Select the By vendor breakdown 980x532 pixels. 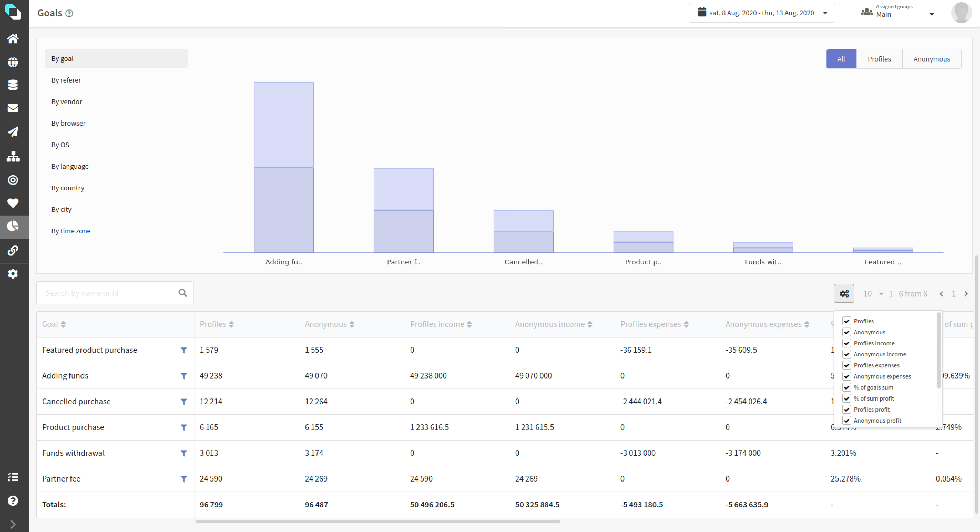[x=116, y=102]
